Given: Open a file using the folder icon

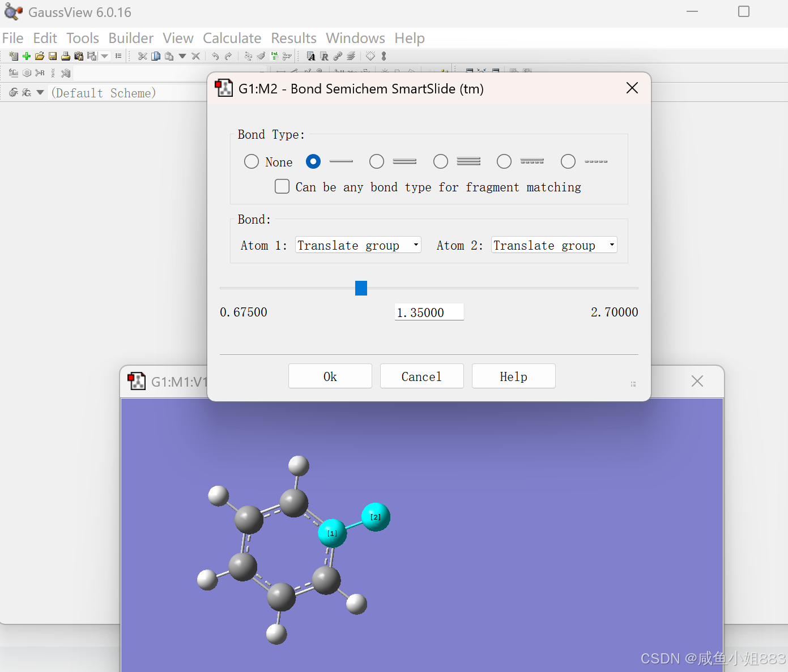Looking at the screenshot, I should [40, 56].
